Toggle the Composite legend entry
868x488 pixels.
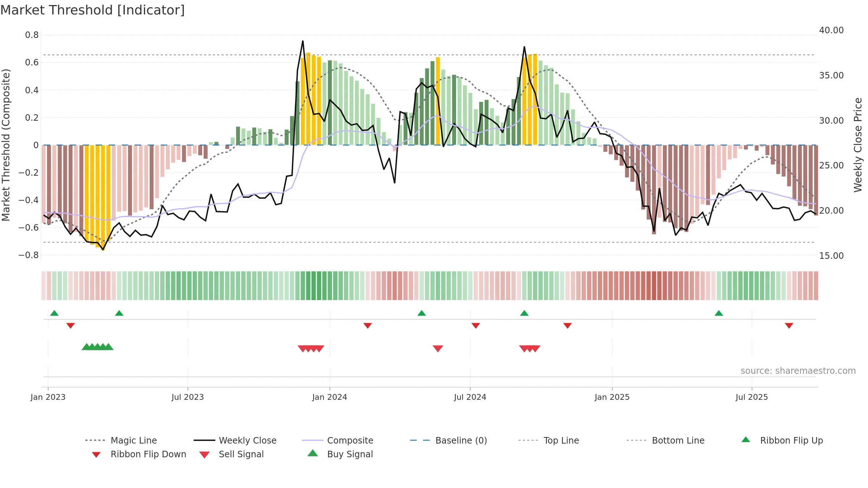[337, 440]
